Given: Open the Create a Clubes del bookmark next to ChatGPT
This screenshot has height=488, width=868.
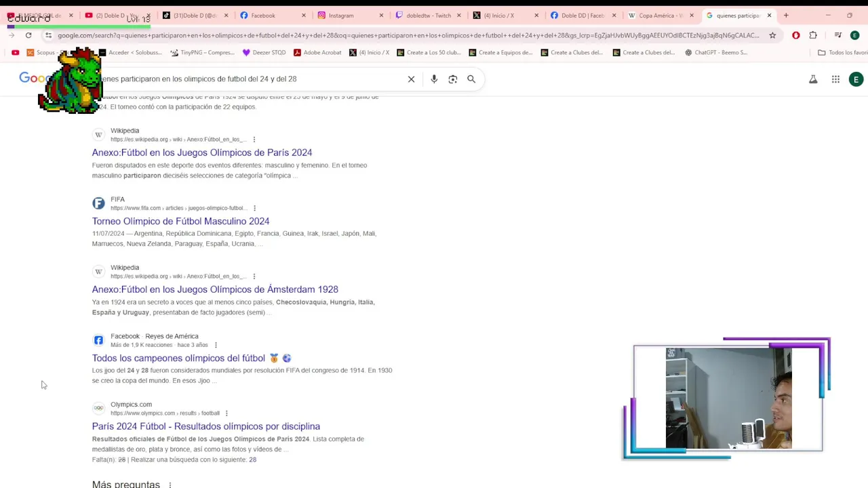Looking at the screenshot, I should pyautogui.click(x=644, y=52).
